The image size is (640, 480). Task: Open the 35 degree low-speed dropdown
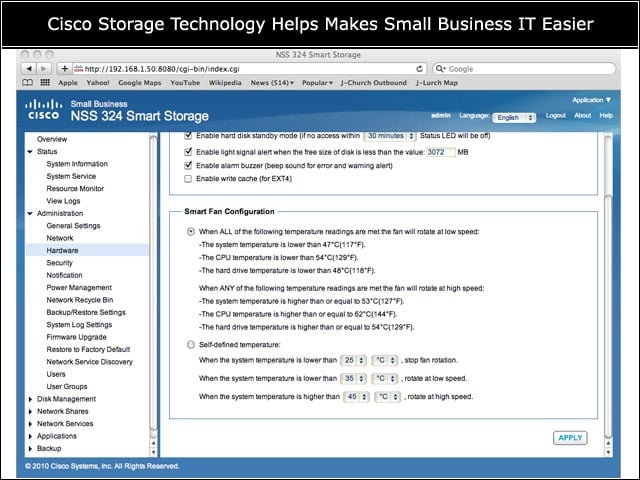click(353, 378)
